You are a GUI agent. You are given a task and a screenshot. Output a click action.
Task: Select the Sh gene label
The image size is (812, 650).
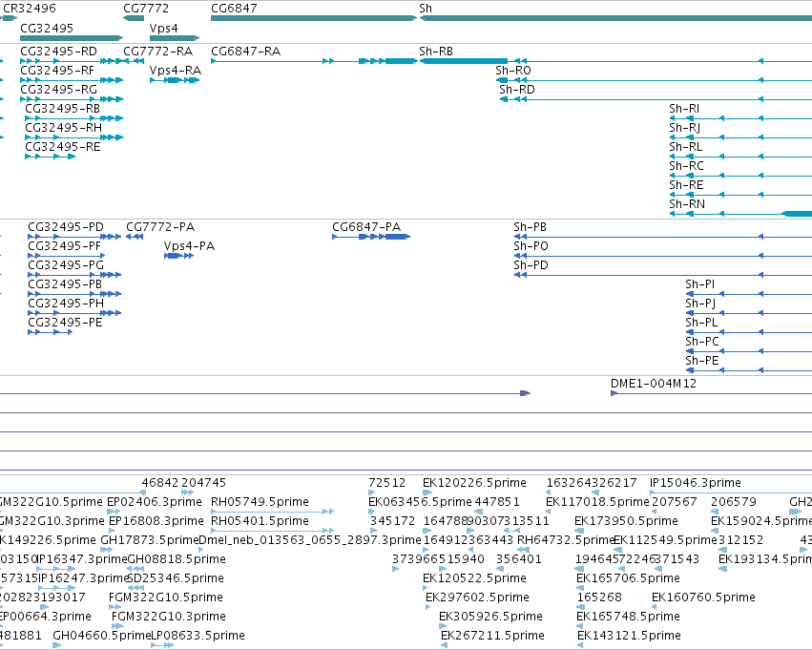coord(426,9)
